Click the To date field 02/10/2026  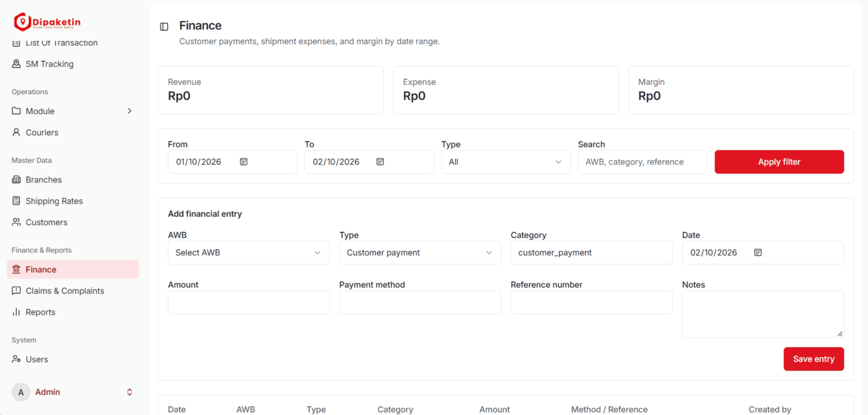pos(369,162)
